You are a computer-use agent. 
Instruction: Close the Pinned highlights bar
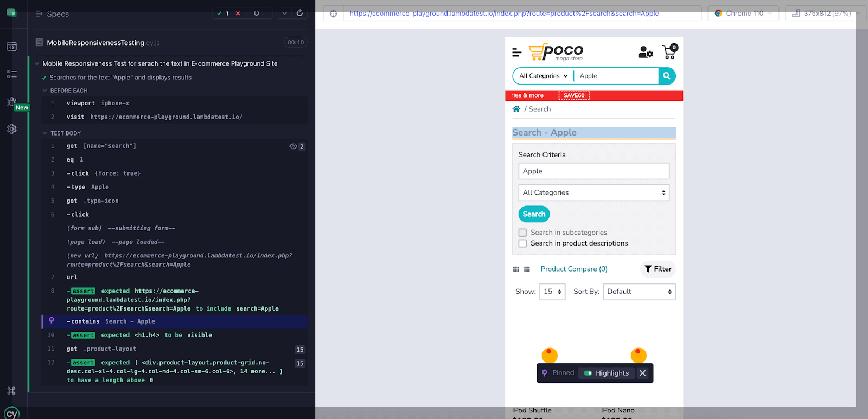point(643,373)
